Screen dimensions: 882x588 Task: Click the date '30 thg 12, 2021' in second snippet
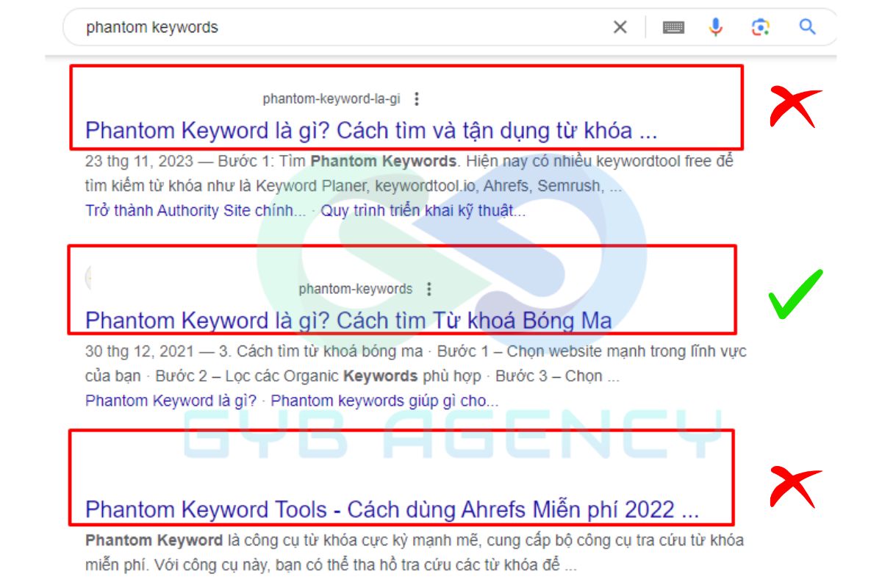140,351
